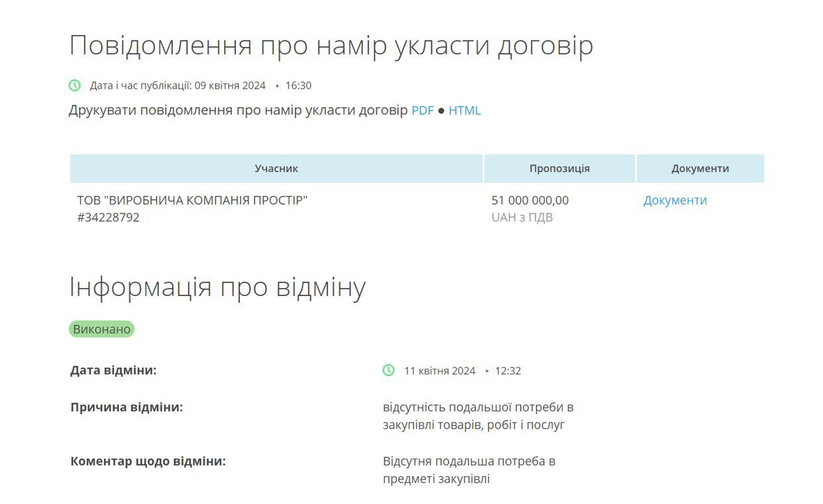Screen dimensions: 823x504
Task: Click the publication date 09 квітня 2024
Action: click(x=229, y=85)
